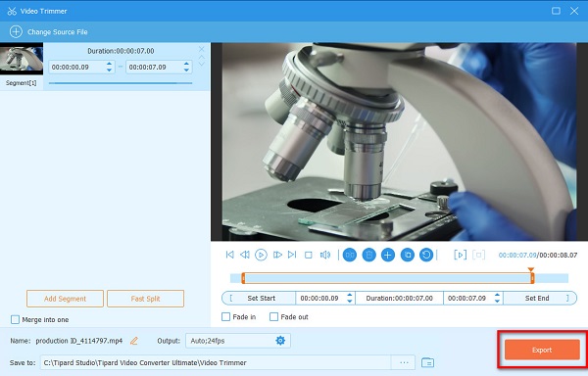588x376 pixels.
Task: Click Change Source File label
Action: coord(58,32)
